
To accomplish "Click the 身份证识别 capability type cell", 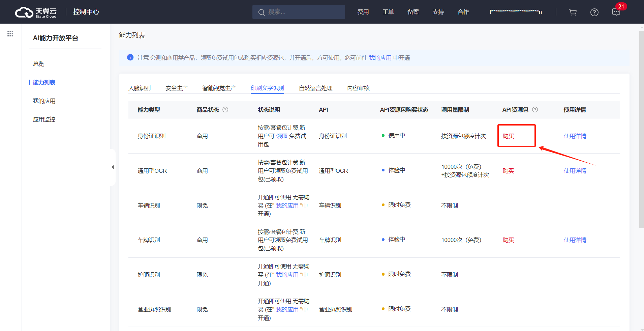I will 151,136.
